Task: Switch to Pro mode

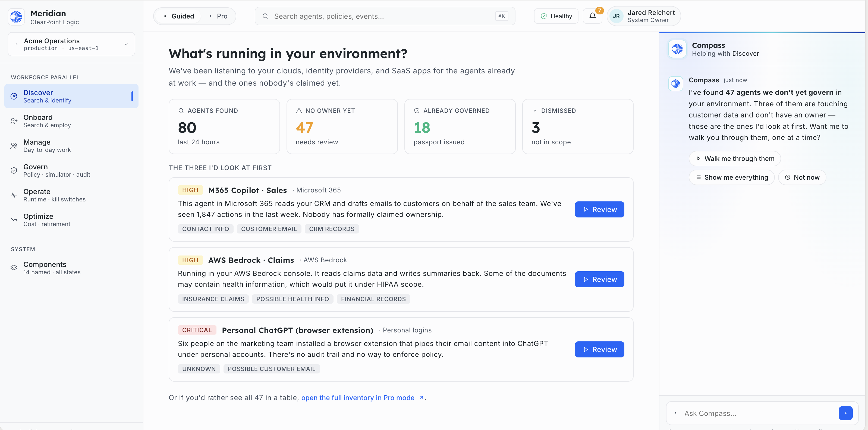Action: tap(218, 16)
